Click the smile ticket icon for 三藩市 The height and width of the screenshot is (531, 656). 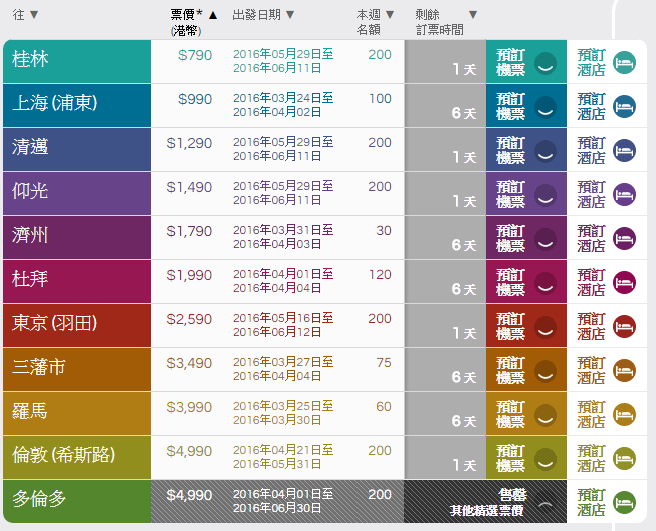545,370
